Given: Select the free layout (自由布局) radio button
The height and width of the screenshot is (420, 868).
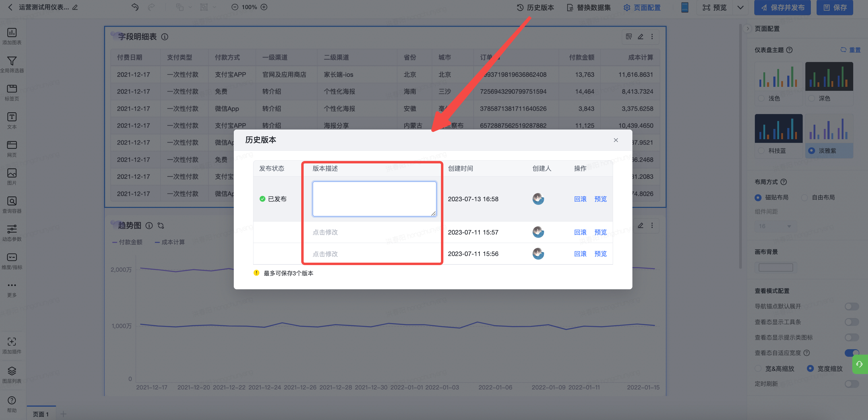Looking at the screenshot, I should (x=805, y=198).
